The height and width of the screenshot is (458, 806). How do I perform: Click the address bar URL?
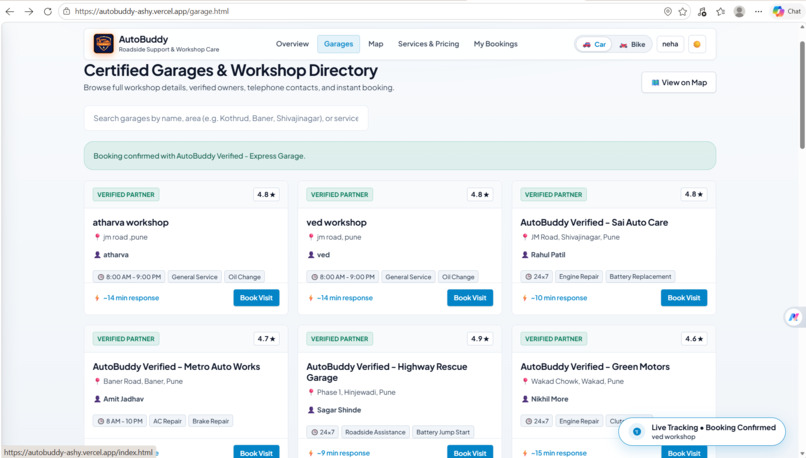coord(152,11)
